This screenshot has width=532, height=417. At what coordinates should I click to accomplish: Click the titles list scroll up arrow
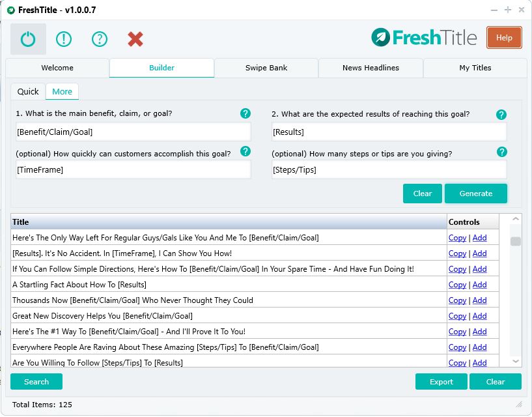pyautogui.click(x=516, y=219)
